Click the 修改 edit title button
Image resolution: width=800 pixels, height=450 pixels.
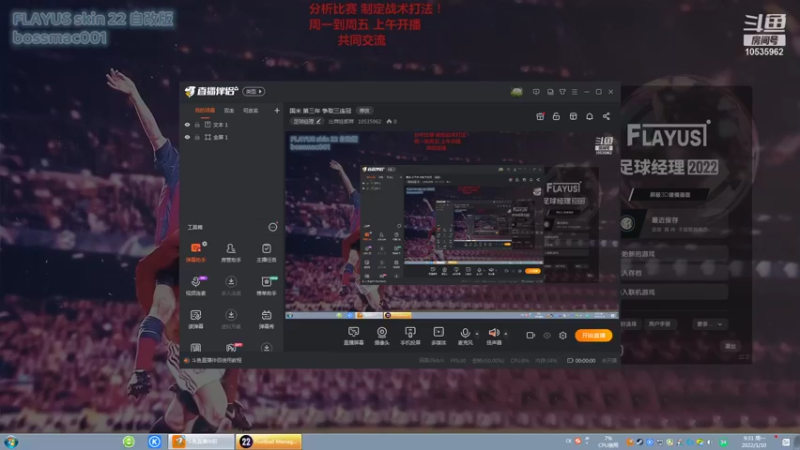pyautogui.click(x=364, y=110)
